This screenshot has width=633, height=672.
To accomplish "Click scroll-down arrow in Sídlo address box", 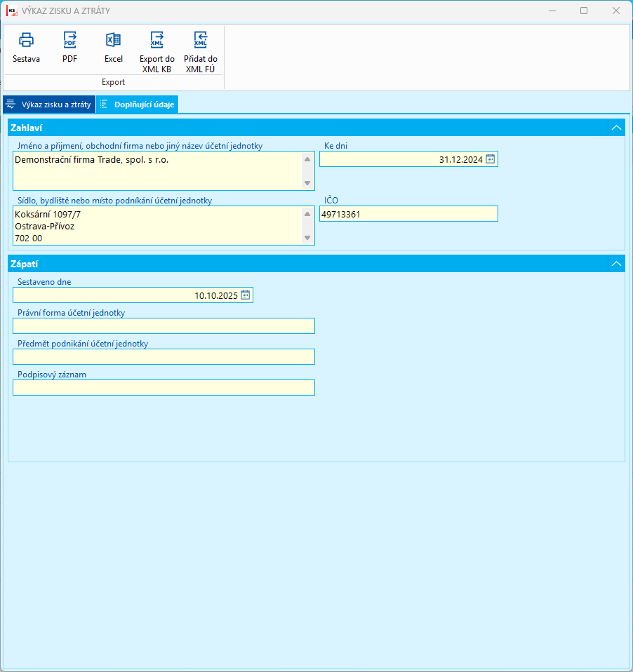I will (307, 238).
